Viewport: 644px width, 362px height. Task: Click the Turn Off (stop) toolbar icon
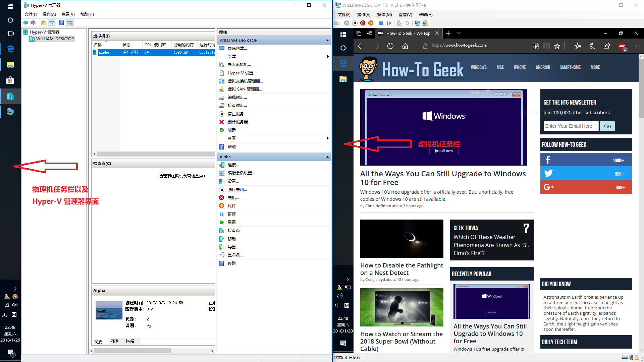pos(355,23)
